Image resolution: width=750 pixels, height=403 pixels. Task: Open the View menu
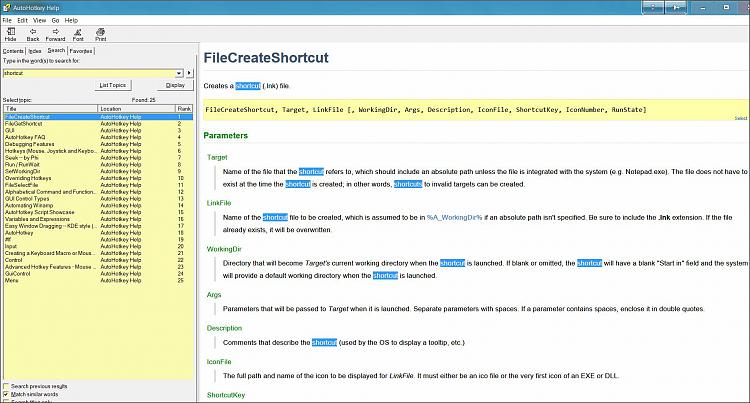coord(39,21)
